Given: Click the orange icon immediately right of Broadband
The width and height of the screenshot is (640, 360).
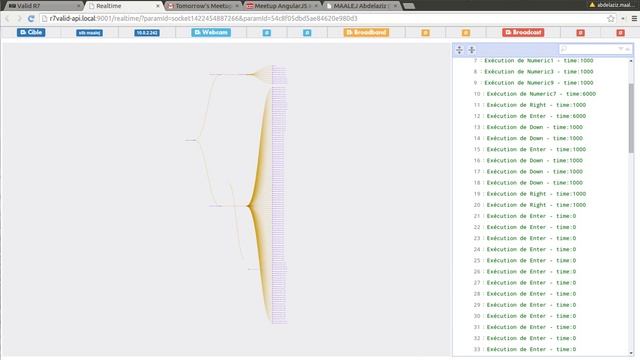Looking at the screenshot, I should click(x=425, y=33).
